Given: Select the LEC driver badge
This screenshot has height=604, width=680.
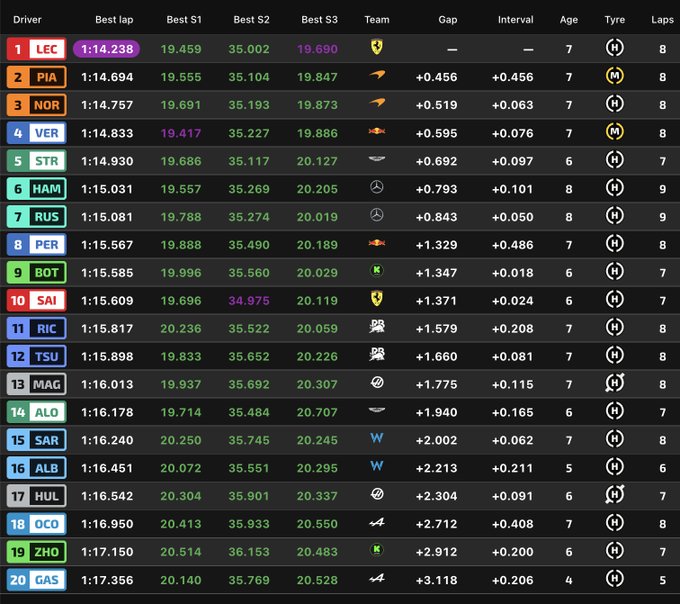Looking at the screenshot, I should tap(36, 49).
